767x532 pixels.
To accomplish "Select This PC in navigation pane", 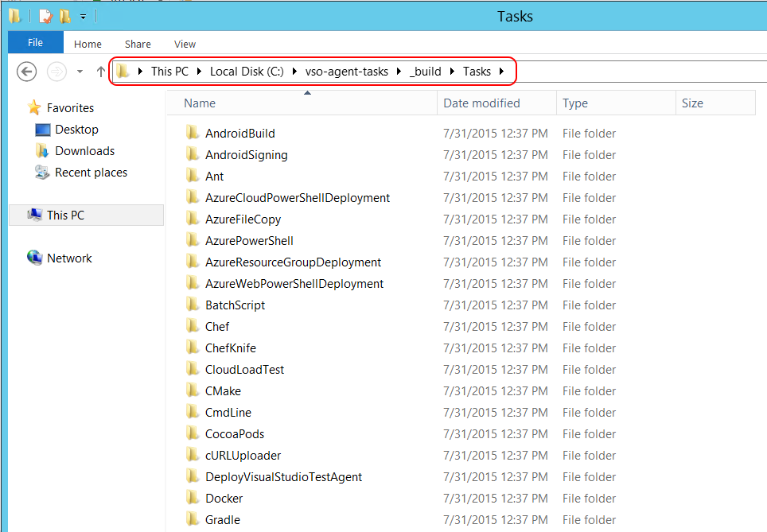I will pos(86,216).
